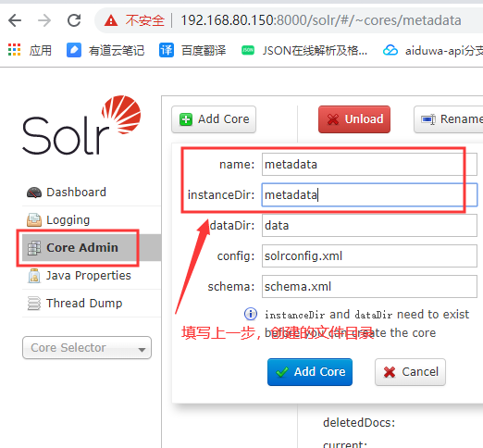Open the JSON在线解析 bookmark
The width and height of the screenshot is (483, 448).
(x=304, y=50)
